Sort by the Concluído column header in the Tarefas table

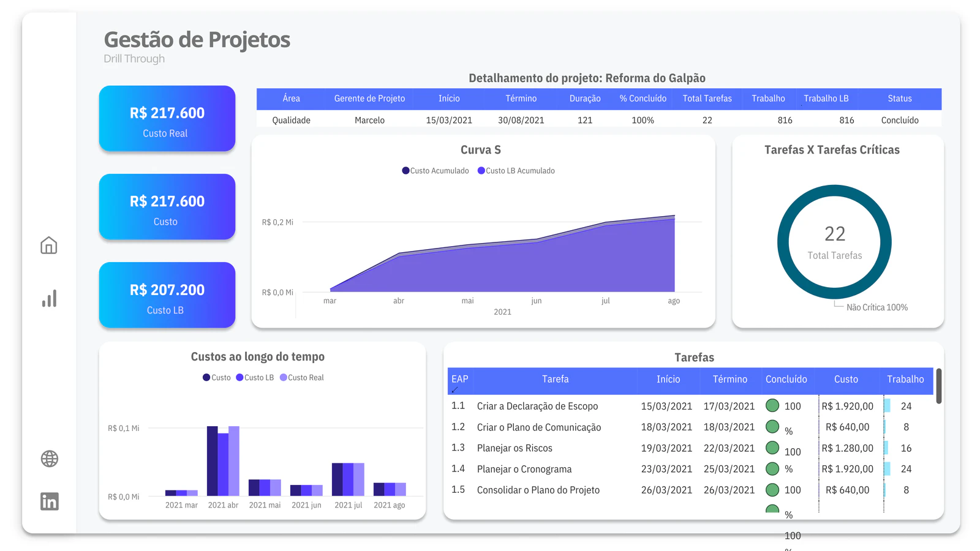point(786,380)
